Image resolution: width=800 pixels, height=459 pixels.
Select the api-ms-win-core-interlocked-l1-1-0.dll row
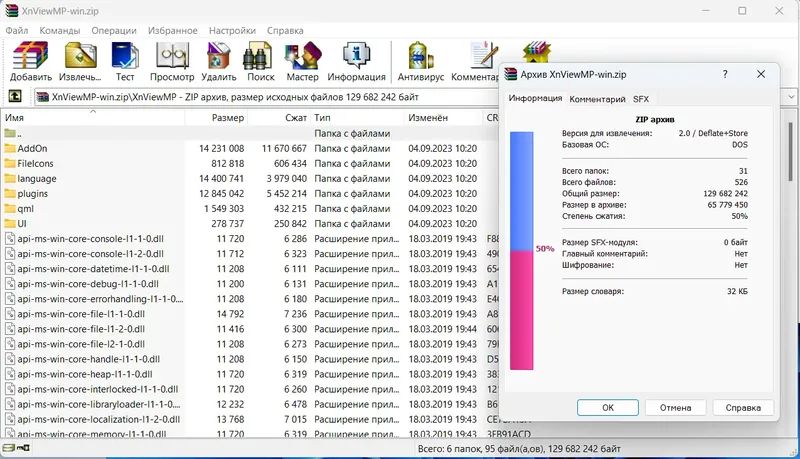click(x=250, y=389)
